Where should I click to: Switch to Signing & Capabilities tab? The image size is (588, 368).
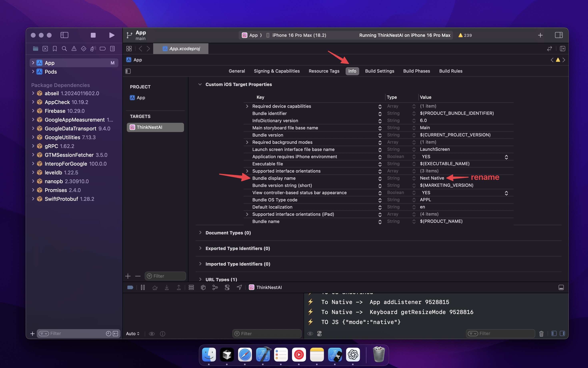[x=277, y=71]
